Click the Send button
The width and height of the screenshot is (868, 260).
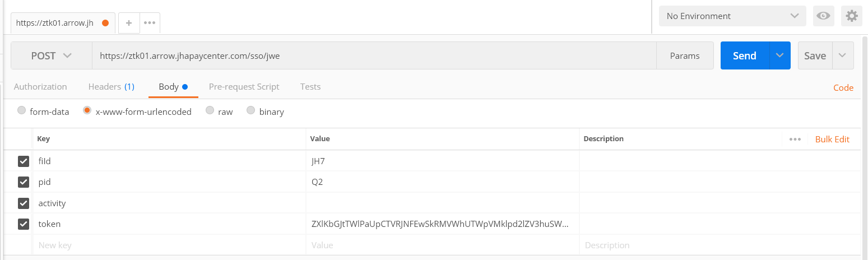pyautogui.click(x=745, y=55)
